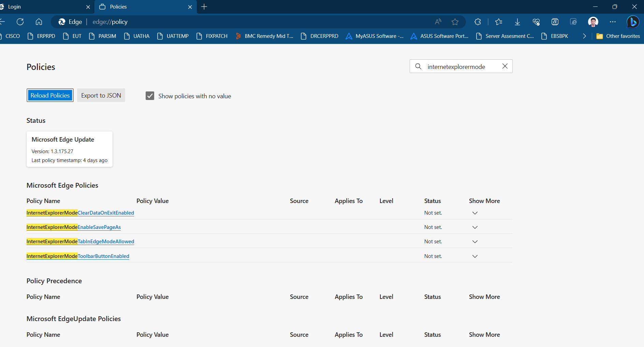Viewport: 644px width, 347px height.
Task: Open Browser essentials heart icon
Action: point(536,22)
